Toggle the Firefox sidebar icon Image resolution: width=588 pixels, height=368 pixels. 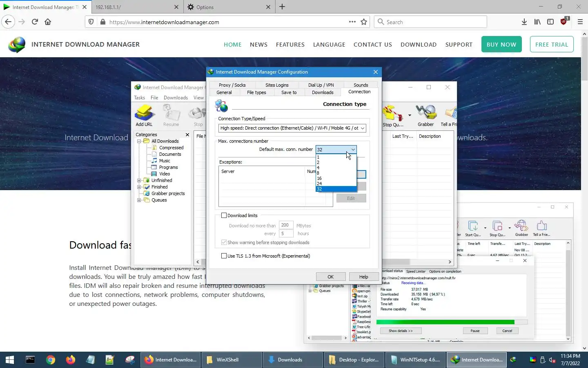pos(550,22)
